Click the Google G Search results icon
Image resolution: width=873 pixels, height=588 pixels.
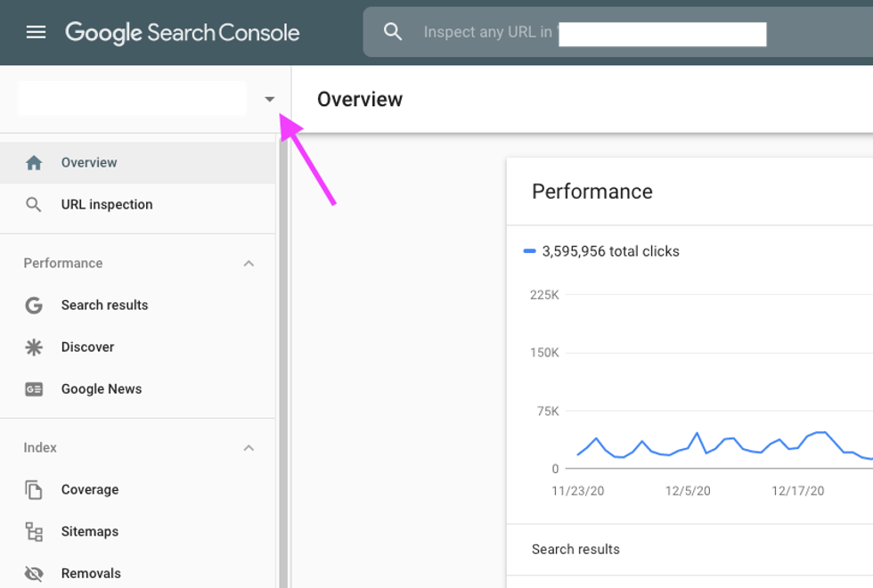point(34,306)
